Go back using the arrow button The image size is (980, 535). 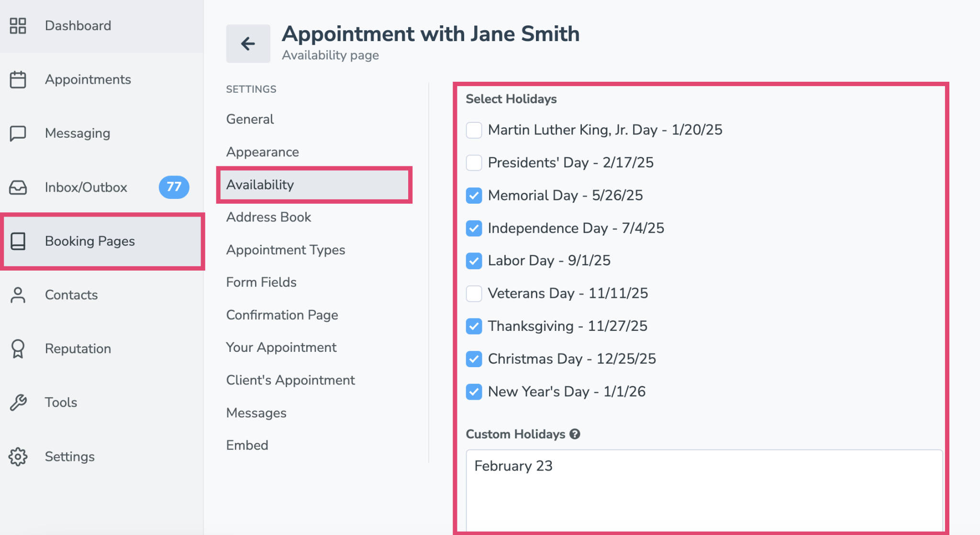coord(247,44)
